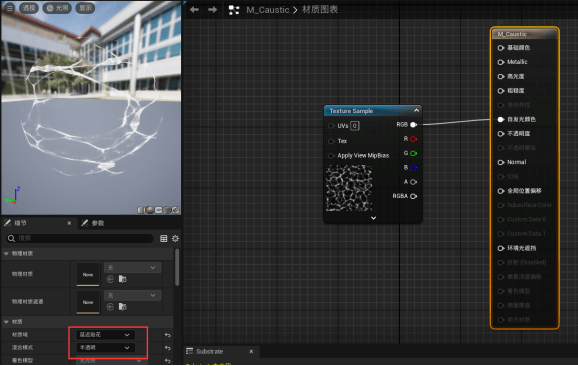This screenshot has width=578, height=366.
Task: Select the plane preview shape in viewport
Action: (159, 210)
